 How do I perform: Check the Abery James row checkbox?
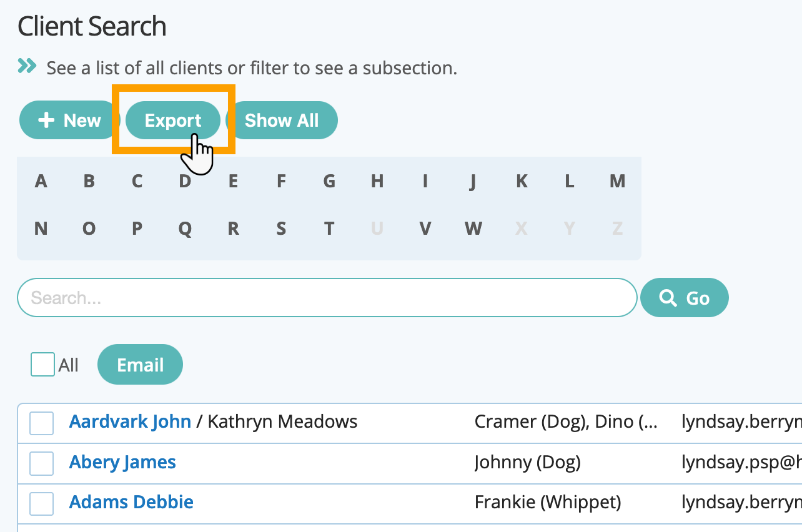click(x=42, y=463)
